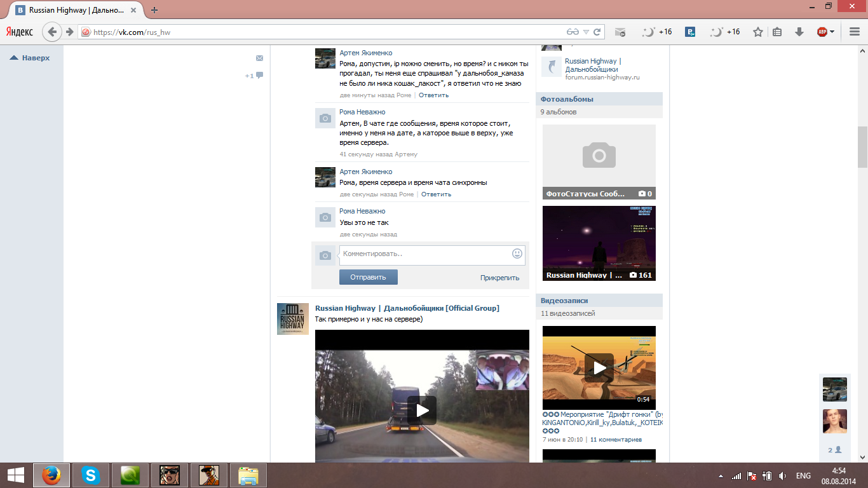Open the Russian Highway Дальнобойщики forum link
The width and height of the screenshot is (868, 488).
click(x=593, y=65)
